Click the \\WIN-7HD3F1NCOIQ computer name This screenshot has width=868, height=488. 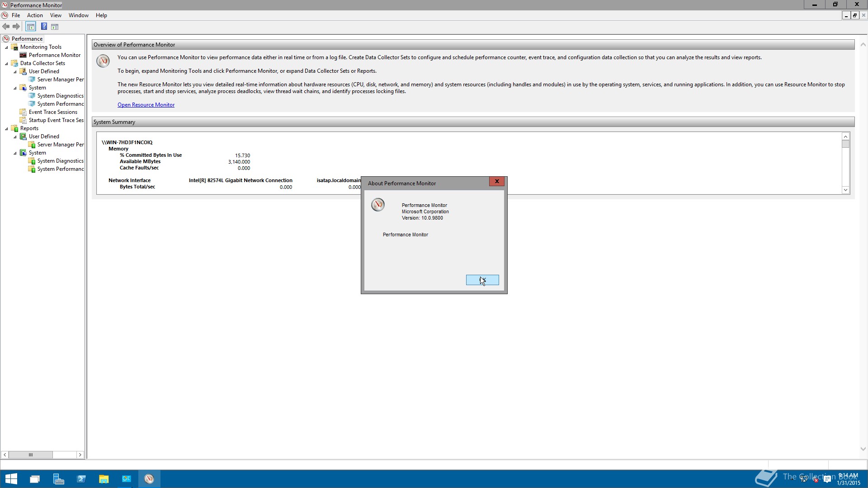coord(127,142)
